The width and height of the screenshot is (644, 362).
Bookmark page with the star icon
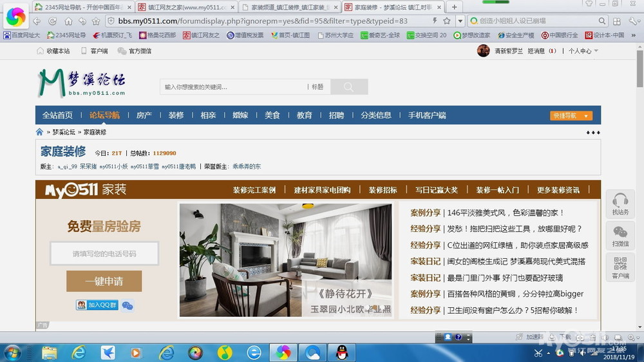(446, 21)
